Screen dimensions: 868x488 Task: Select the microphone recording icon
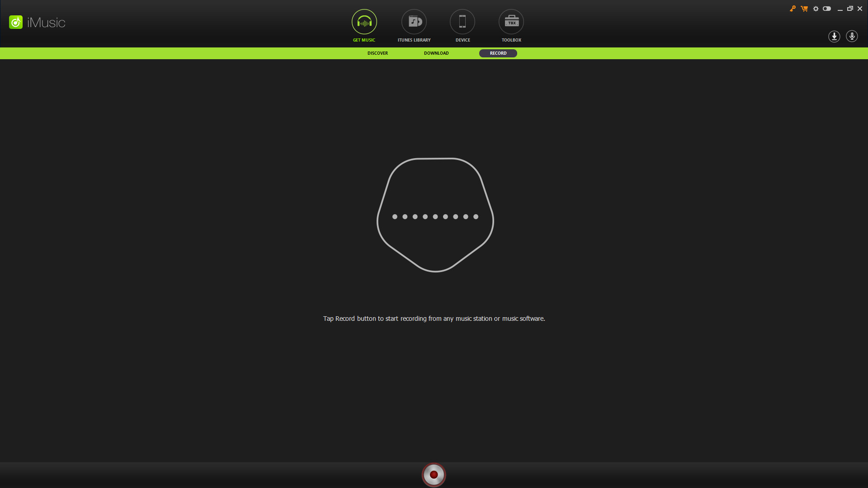852,37
